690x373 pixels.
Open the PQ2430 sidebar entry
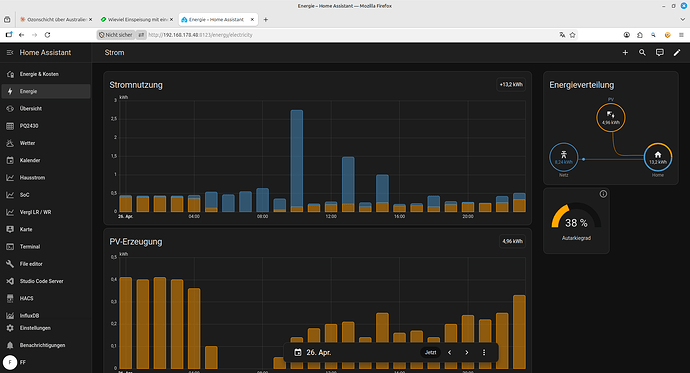click(x=46, y=126)
